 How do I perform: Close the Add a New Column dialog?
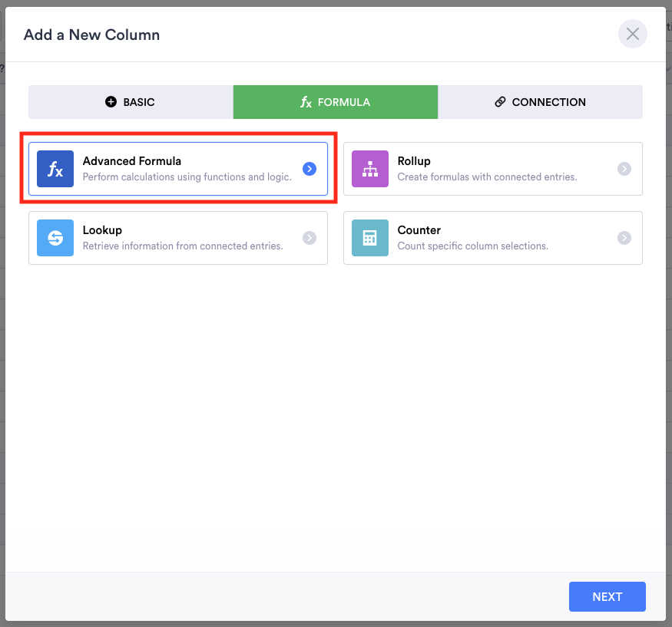coord(632,34)
